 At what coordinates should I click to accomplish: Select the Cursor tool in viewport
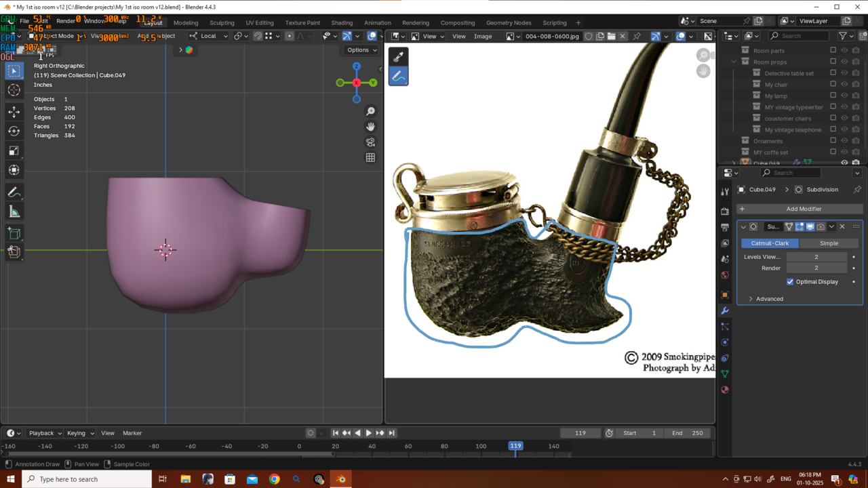tap(14, 90)
